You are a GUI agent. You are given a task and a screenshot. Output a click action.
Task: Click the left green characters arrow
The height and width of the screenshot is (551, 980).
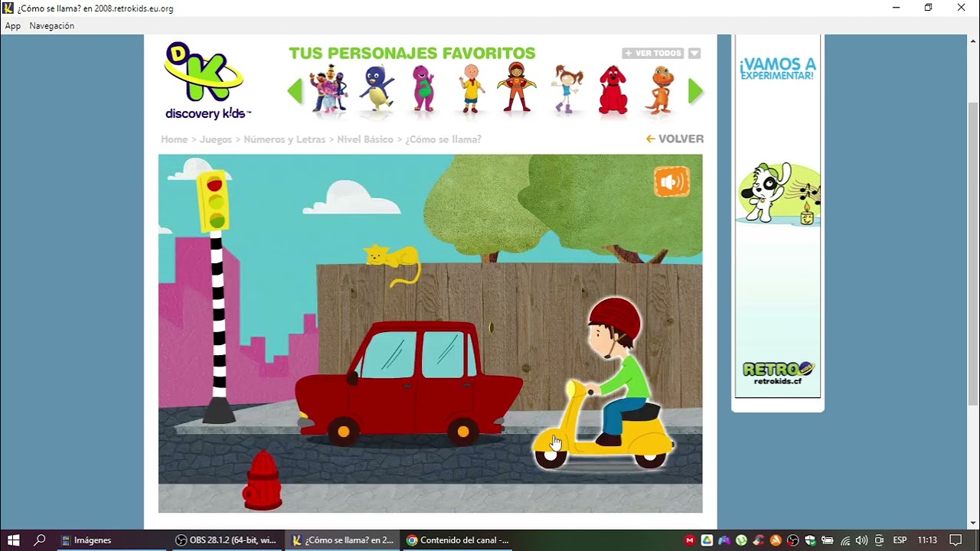click(295, 92)
